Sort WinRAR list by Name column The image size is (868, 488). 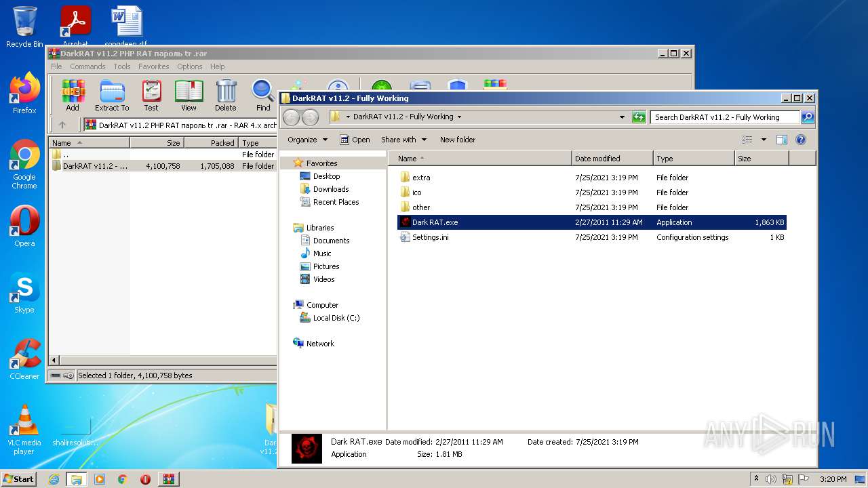89,143
